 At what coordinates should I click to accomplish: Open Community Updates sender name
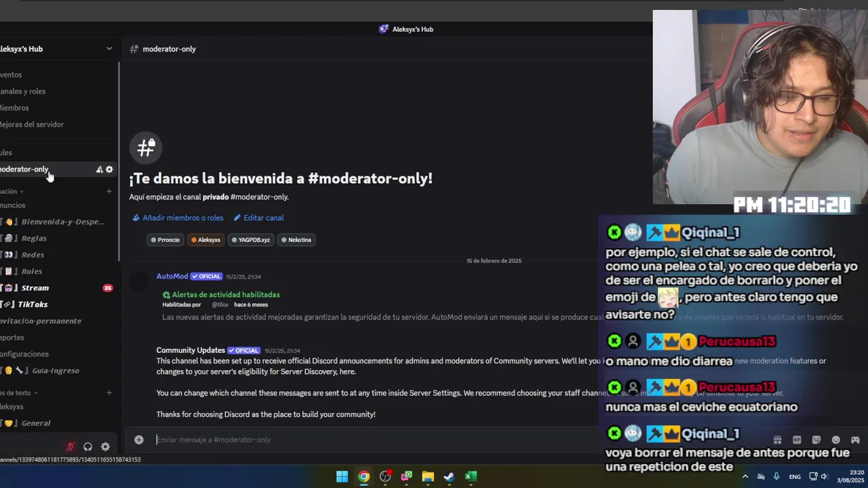(191, 350)
